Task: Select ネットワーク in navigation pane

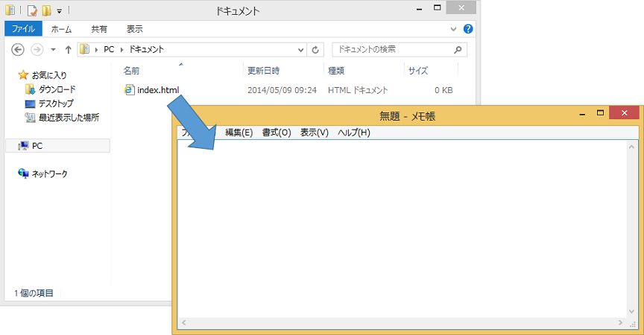Action: (49, 173)
